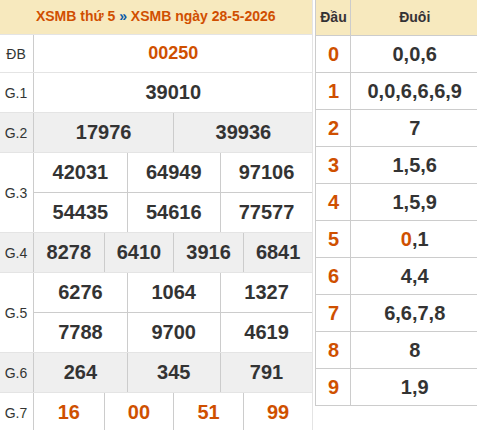The width and height of the screenshot is (477, 430).
Task: Click the G.2 number 17976
Action: [x=103, y=132]
